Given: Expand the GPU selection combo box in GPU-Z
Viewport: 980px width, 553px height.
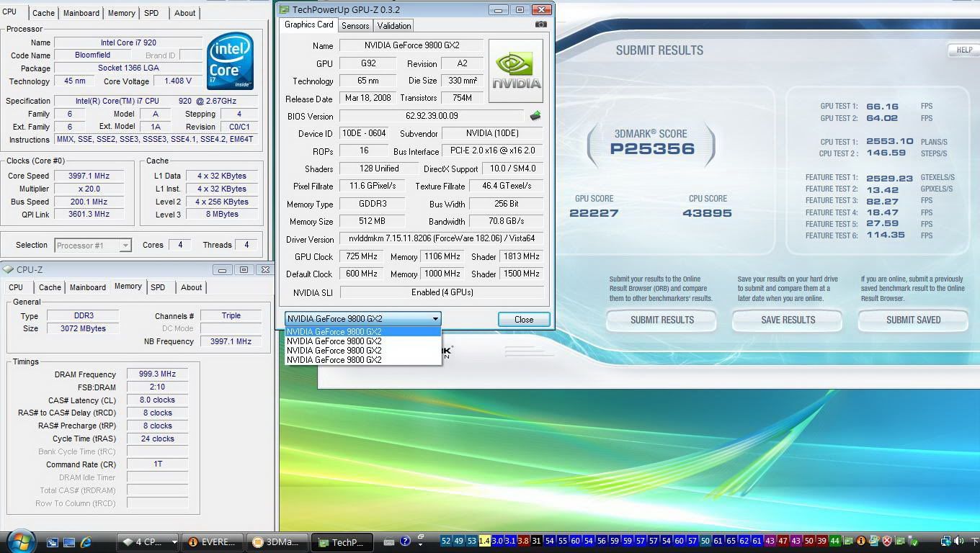Looking at the screenshot, I should click(435, 318).
